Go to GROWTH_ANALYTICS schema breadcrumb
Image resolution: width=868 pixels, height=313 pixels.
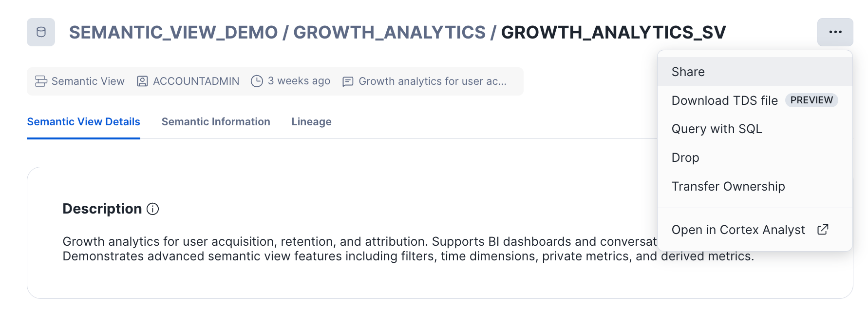(x=389, y=33)
